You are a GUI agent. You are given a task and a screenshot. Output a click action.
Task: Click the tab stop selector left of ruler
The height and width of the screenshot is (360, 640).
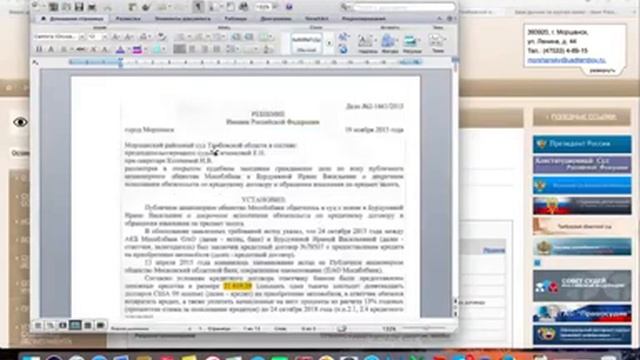point(36,62)
